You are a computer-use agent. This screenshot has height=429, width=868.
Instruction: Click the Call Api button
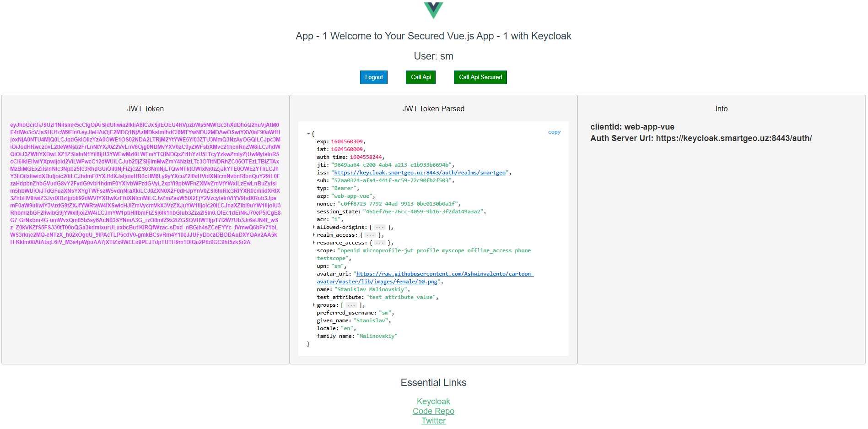[x=421, y=77]
